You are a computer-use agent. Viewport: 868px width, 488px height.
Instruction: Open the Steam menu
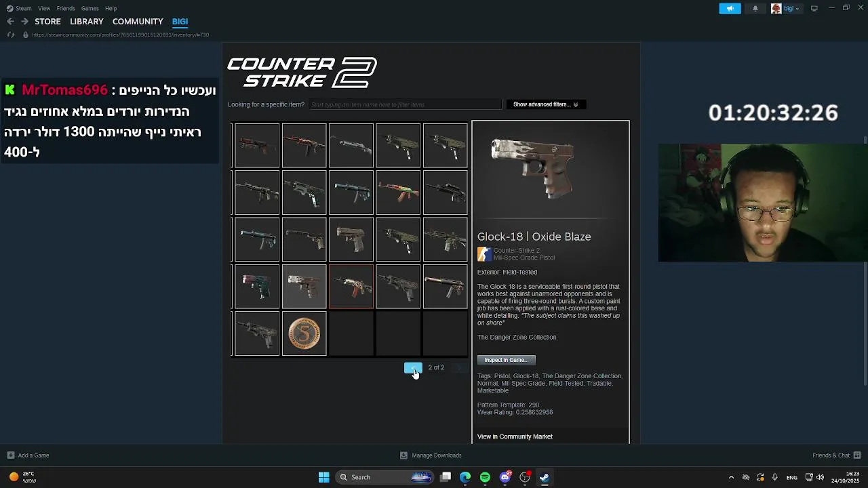19,8
